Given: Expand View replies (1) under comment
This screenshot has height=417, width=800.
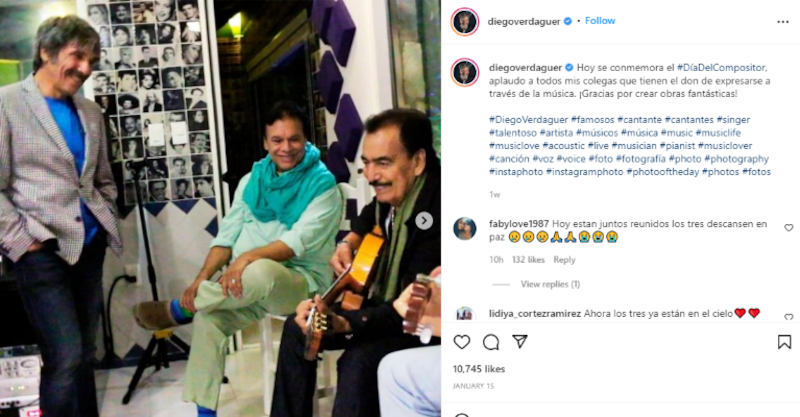Looking at the screenshot, I should coord(550,284).
